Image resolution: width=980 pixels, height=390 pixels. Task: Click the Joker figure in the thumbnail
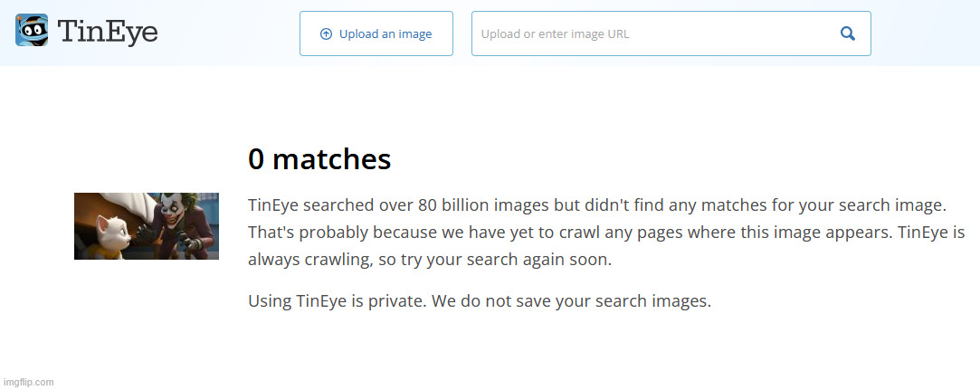181,224
